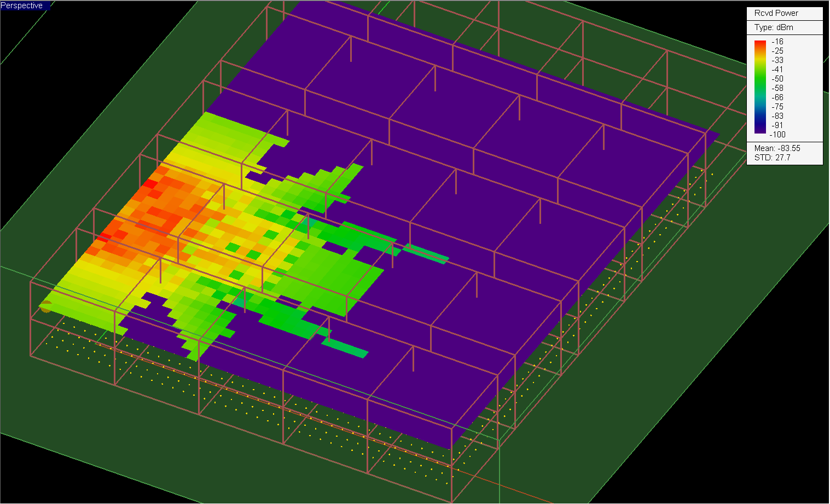Click the red top of the color scale
830x504 pixels.
[760, 44]
